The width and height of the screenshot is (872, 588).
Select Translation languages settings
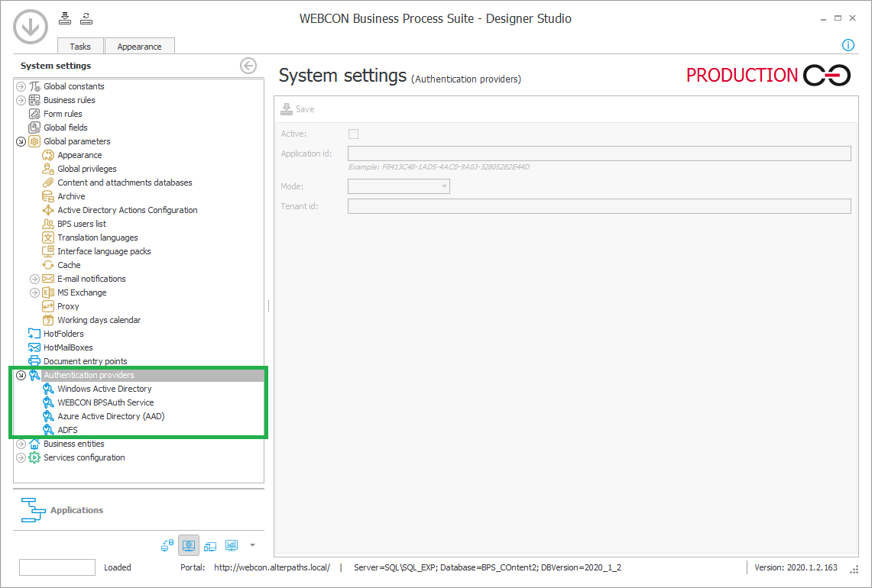(x=96, y=237)
